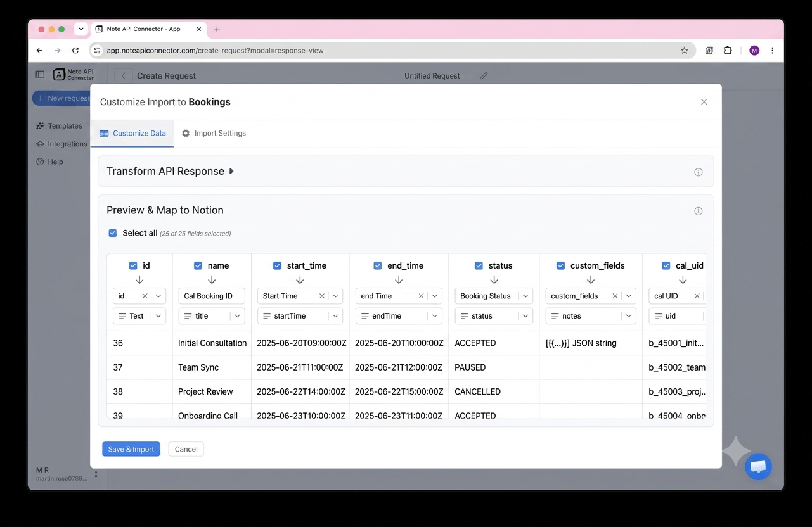Go back in browser history
Image resolution: width=812 pixels, height=527 pixels.
(39, 51)
